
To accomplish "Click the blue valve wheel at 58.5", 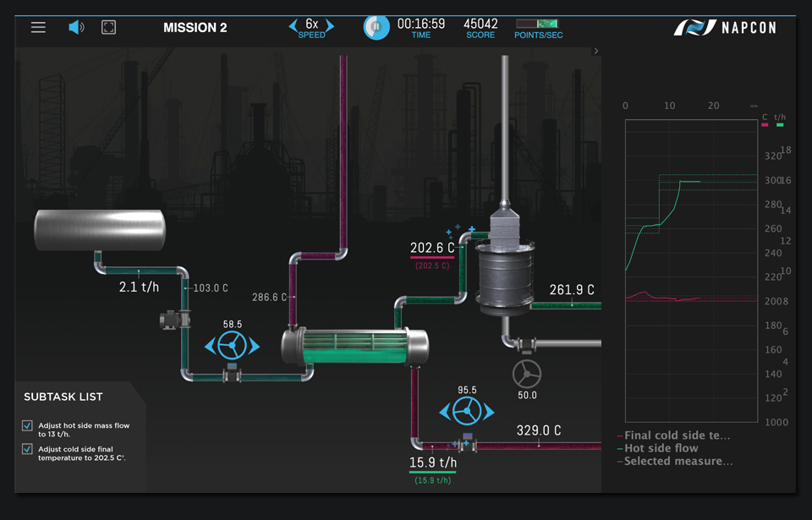I will point(232,346).
